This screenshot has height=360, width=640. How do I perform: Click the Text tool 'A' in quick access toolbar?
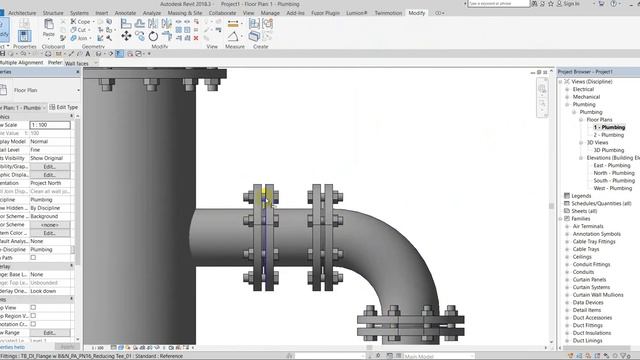coord(88,53)
